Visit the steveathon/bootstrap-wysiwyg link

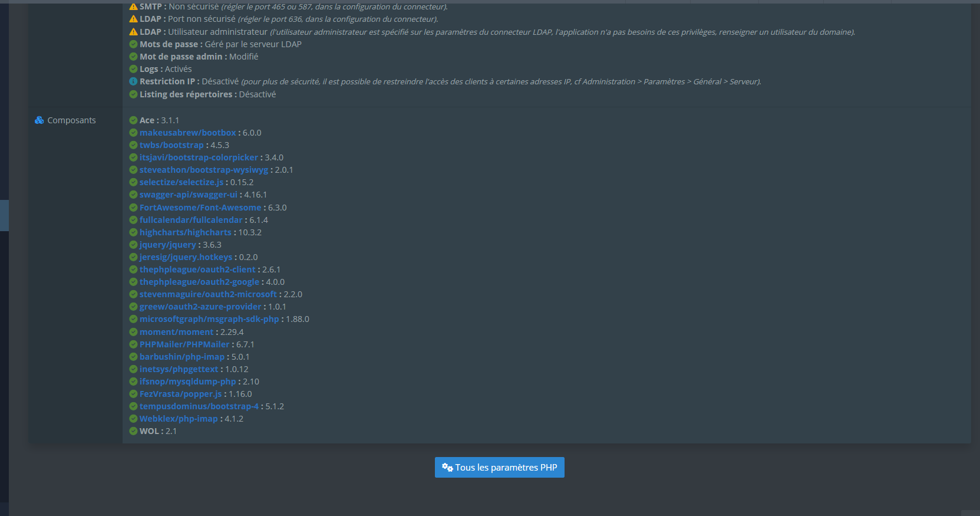point(204,170)
